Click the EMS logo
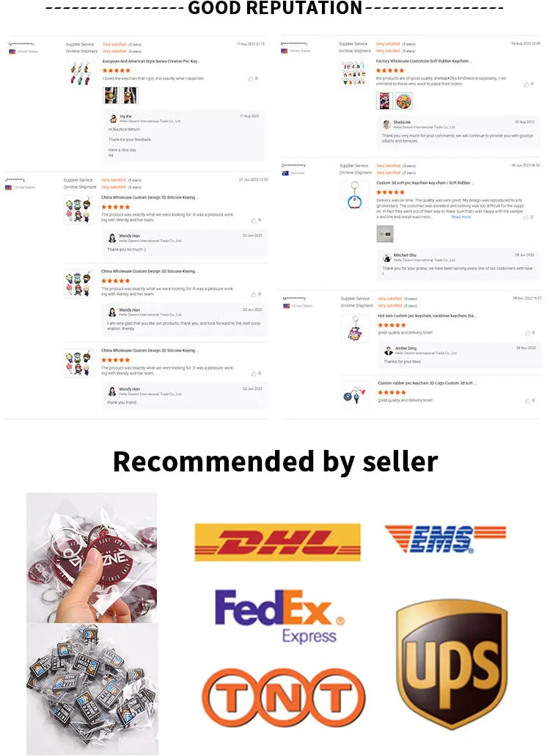The height and width of the screenshot is (756, 550). pyautogui.click(x=445, y=539)
